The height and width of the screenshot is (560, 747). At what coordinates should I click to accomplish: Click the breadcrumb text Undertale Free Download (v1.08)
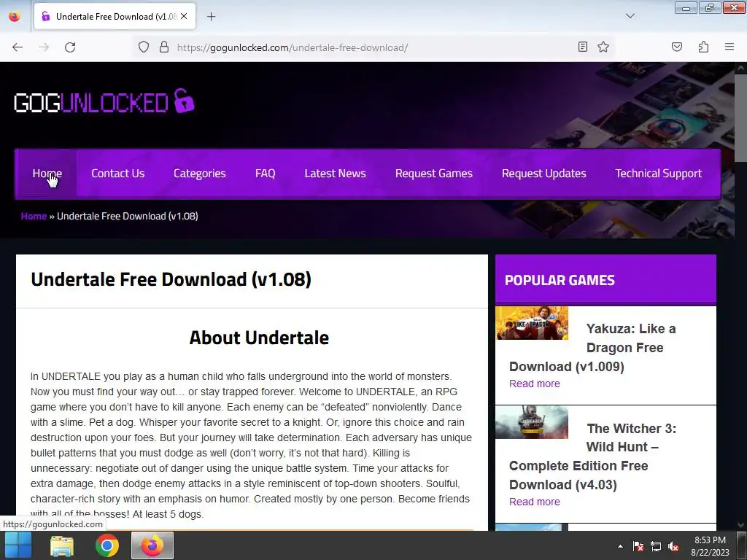128,216
